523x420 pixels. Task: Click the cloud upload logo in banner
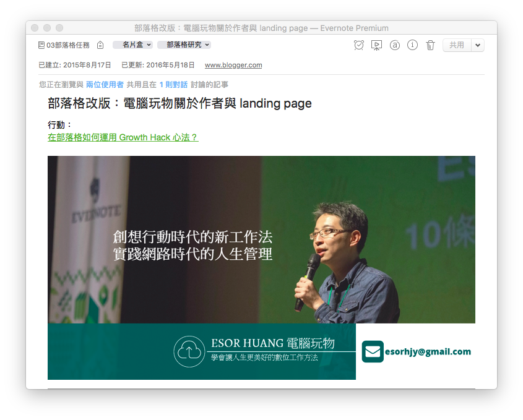pyautogui.click(x=189, y=351)
